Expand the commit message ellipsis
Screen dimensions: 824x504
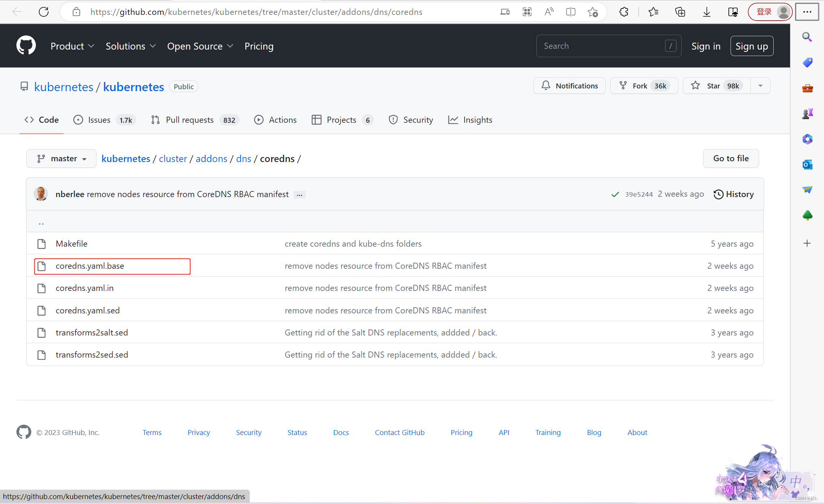(299, 195)
